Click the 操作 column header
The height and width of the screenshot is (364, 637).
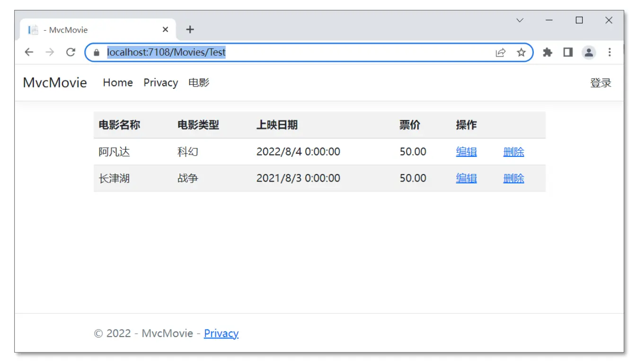pos(466,125)
